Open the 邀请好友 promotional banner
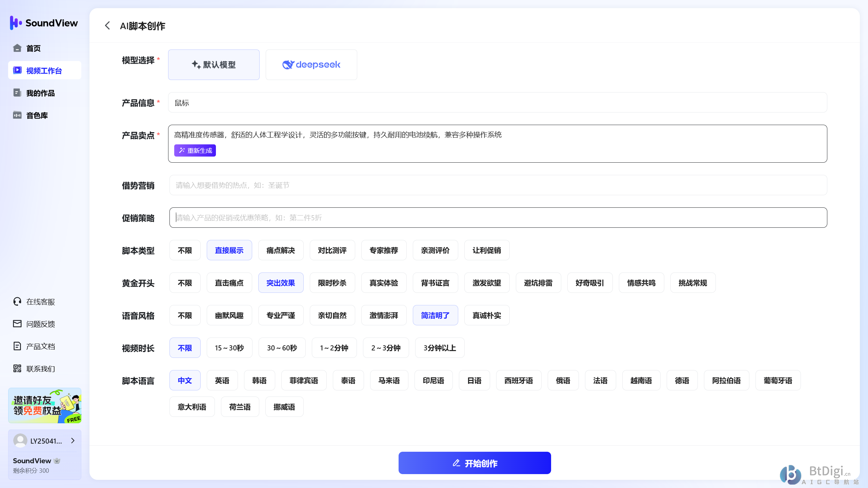868x488 pixels. (44, 406)
